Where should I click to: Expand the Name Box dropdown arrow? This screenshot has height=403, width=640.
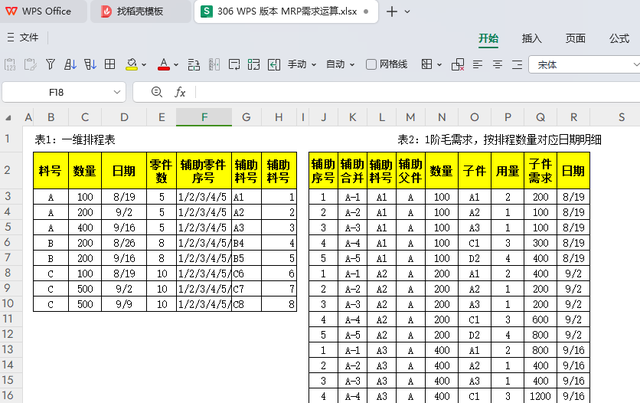117,92
